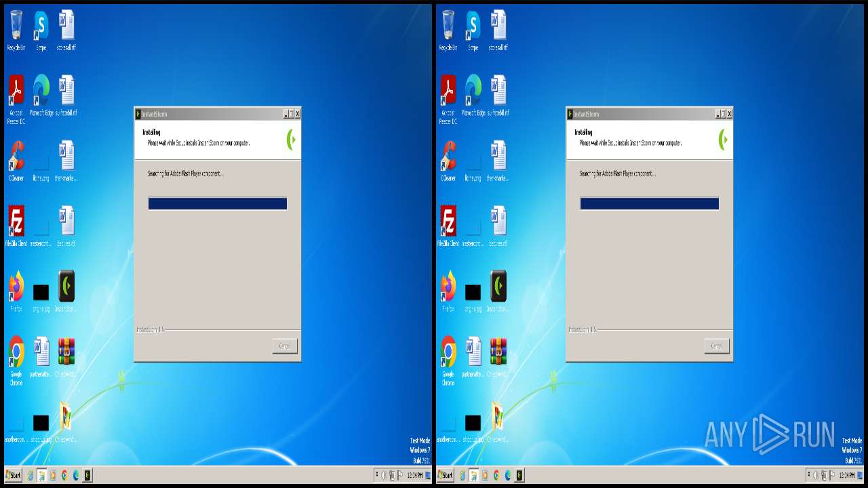Open Skype shortcut on the left desktop copy
Viewport: 868px width, 488px height.
(x=41, y=30)
